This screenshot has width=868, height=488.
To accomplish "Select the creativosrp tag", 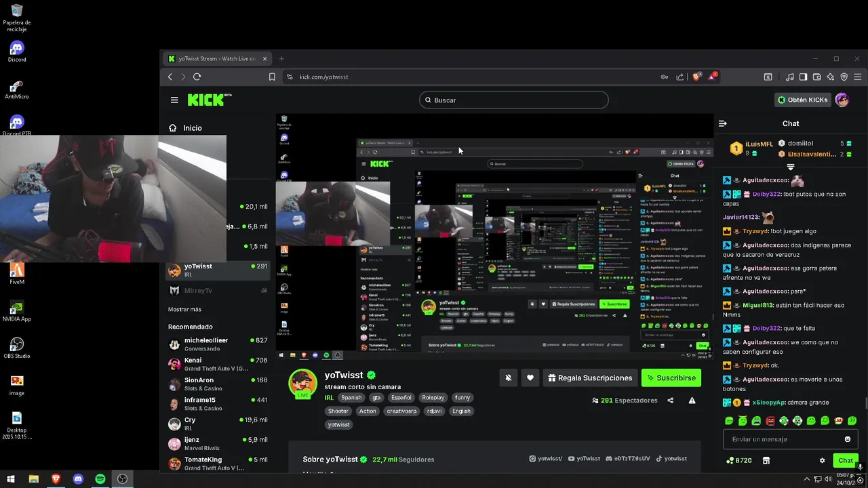I will [401, 411].
